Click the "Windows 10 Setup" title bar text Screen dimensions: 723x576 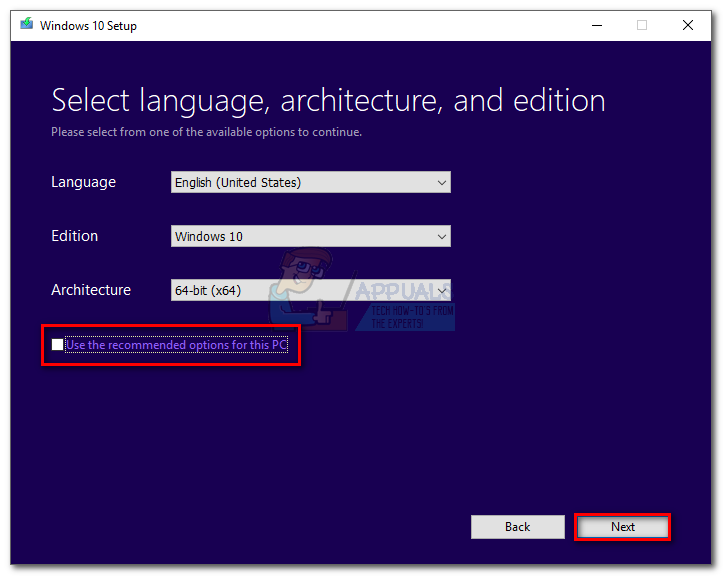point(88,25)
